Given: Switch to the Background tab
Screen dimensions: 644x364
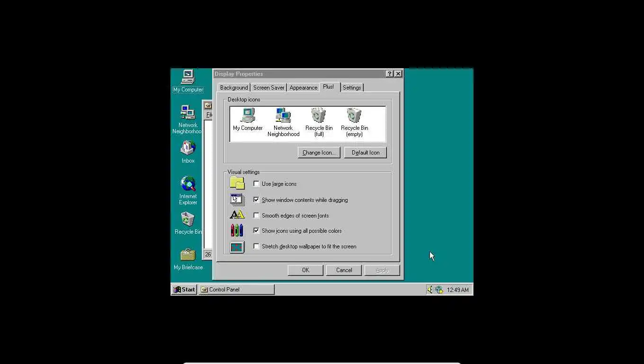Looking at the screenshot, I should tap(234, 88).
